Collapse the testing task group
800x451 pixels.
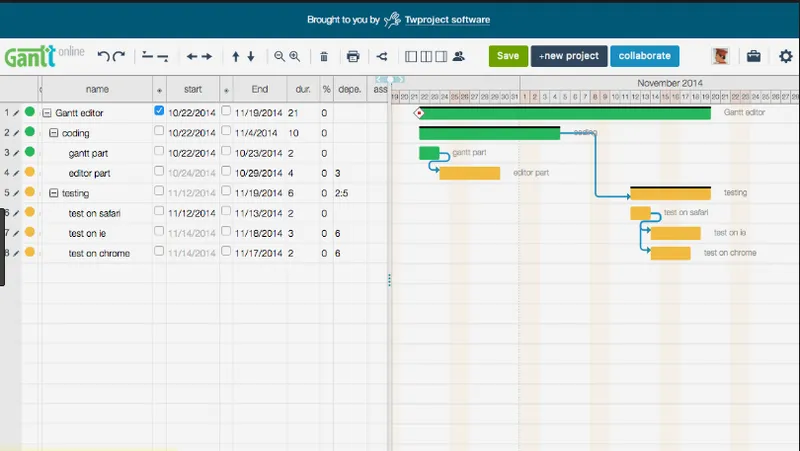[54, 193]
